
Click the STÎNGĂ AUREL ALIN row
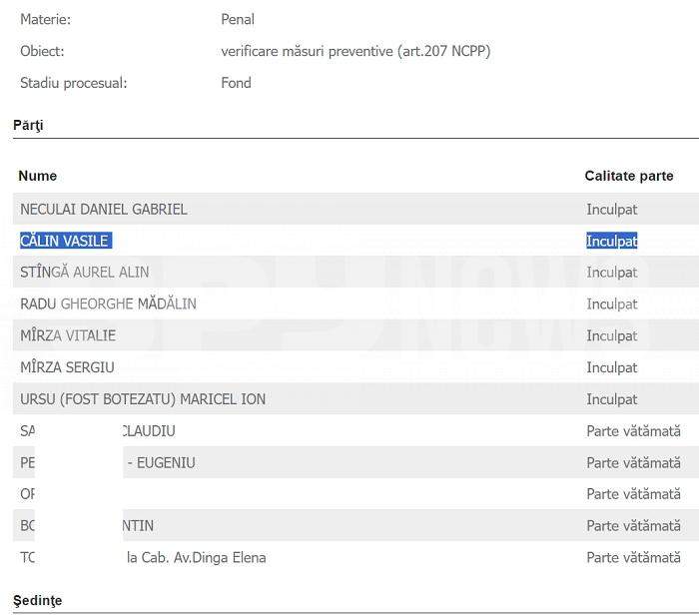tap(355, 272)
